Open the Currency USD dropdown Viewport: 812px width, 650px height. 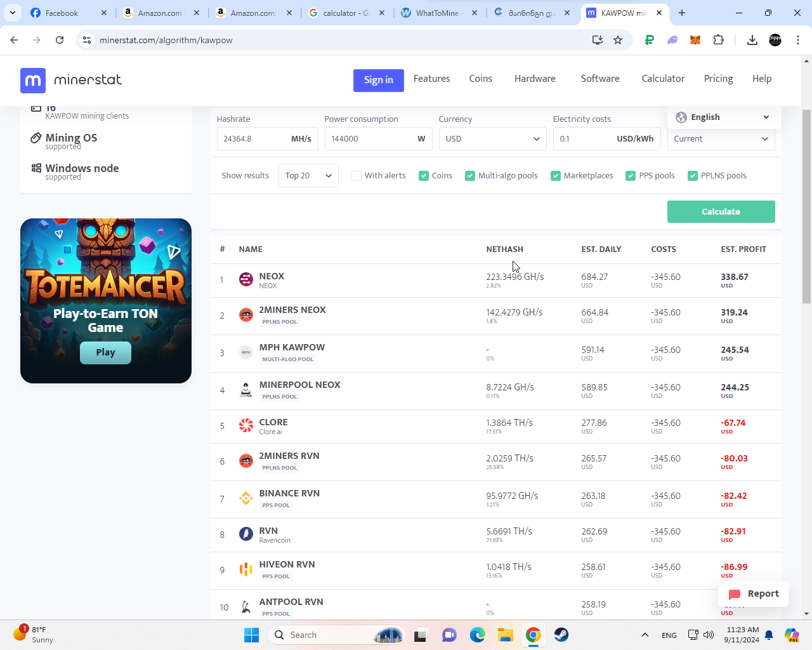[x=492, y=139]
